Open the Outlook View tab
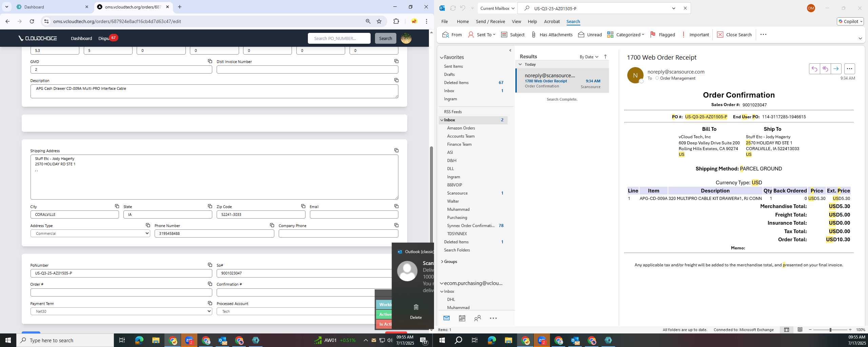 516,21
